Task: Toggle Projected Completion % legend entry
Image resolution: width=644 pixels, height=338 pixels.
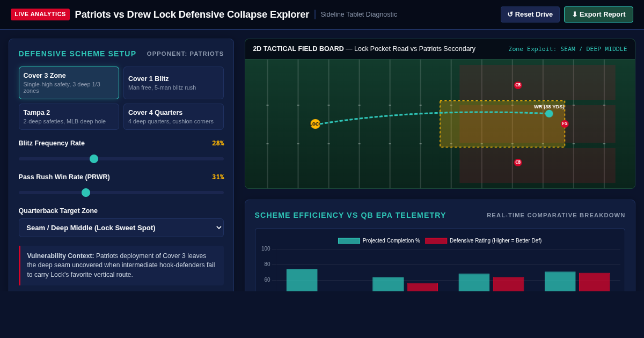Action: 379,240
